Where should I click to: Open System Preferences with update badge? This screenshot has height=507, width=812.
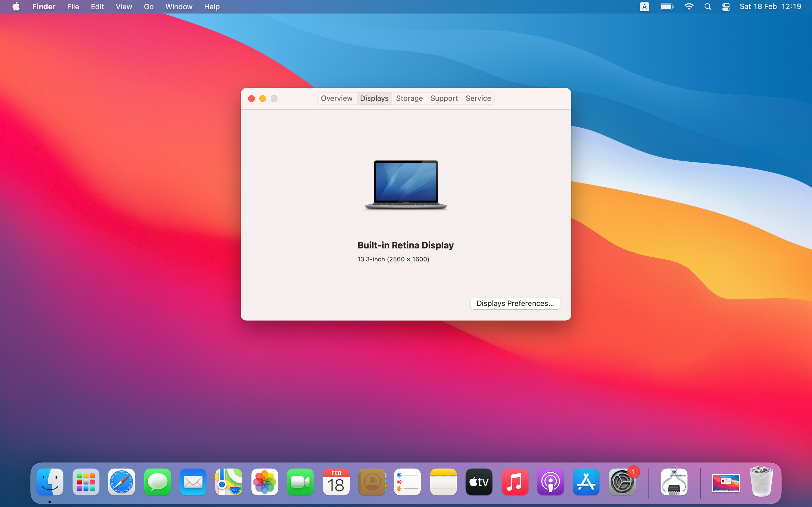[x=622, y=482]
